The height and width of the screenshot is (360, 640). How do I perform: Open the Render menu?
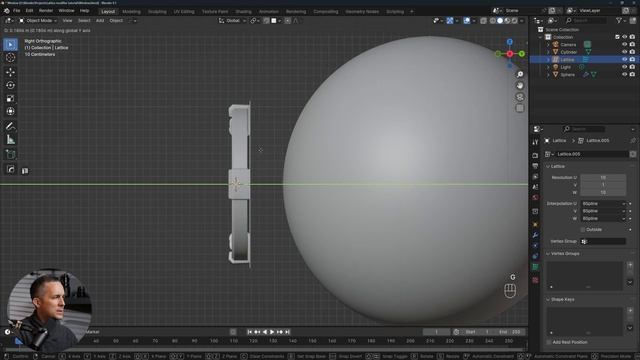46,11
